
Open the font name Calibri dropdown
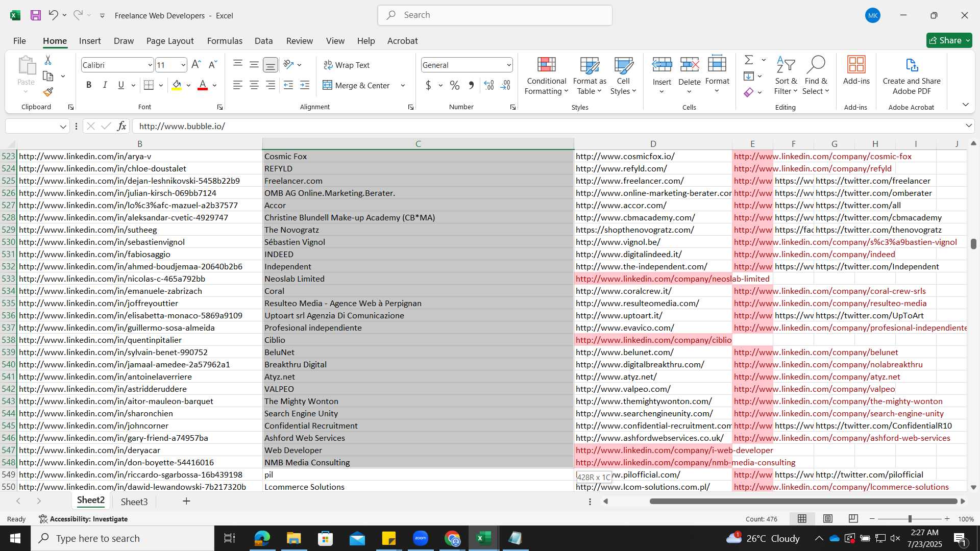[x=150, y=65]
